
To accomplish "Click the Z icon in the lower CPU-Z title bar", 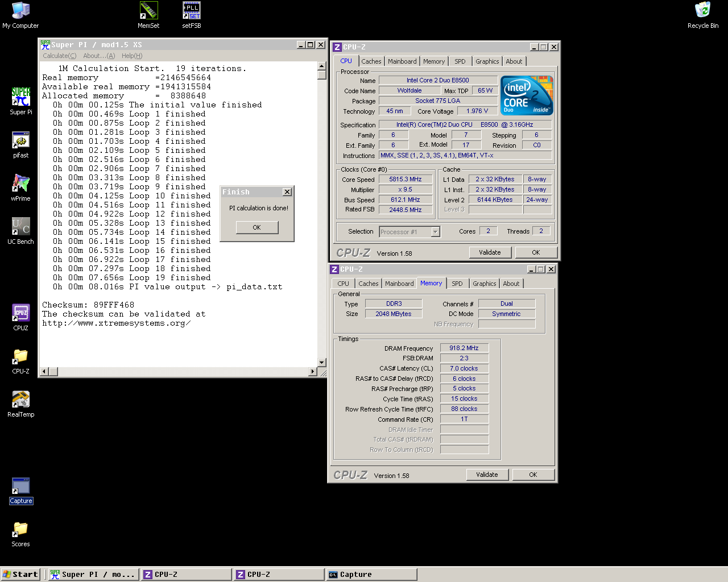I will [334, 269].
